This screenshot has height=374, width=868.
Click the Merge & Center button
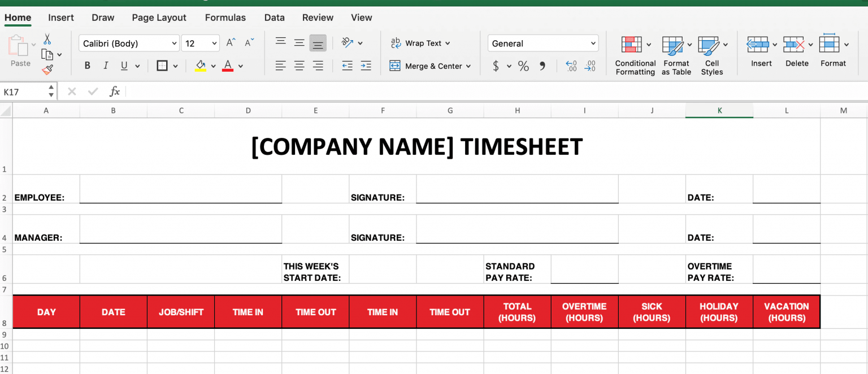[430, 66]
